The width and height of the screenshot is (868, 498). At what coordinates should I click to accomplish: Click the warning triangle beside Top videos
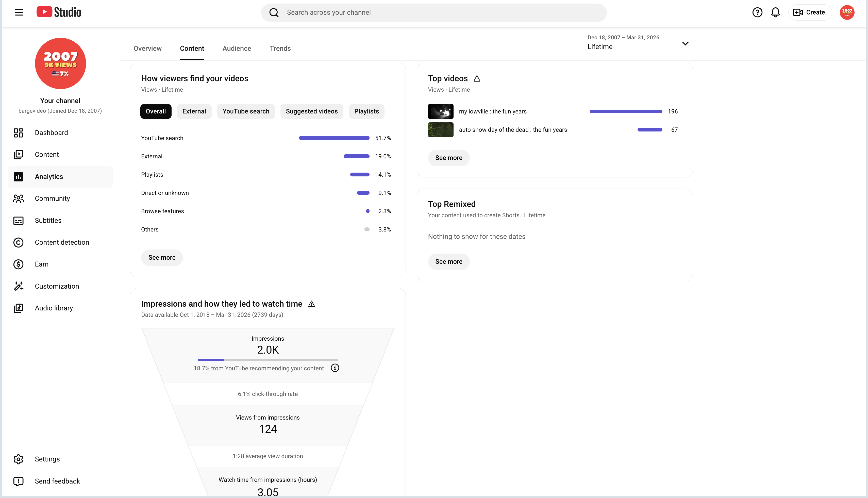coord(477,79)
